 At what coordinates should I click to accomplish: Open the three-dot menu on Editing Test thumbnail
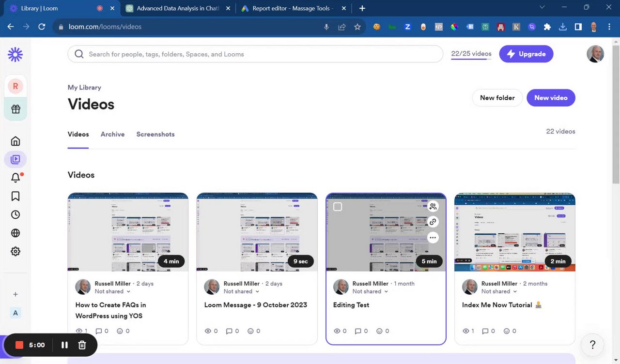point(433,237)
